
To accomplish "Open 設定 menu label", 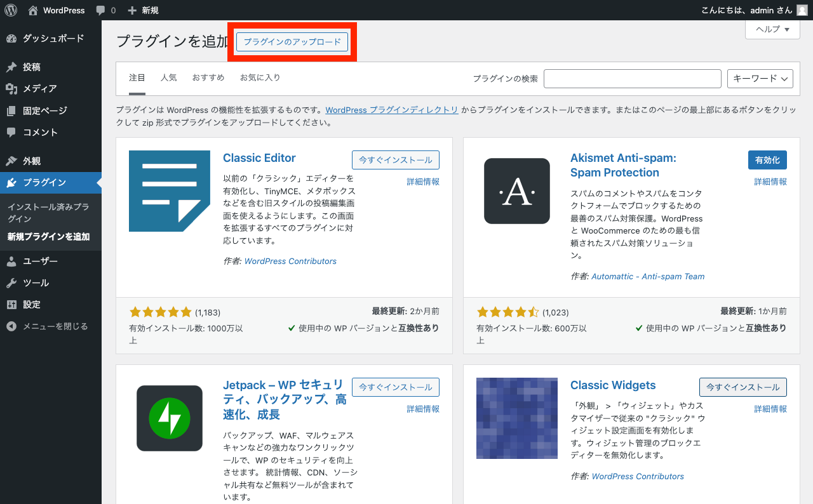I will click(x=32, y=305).
